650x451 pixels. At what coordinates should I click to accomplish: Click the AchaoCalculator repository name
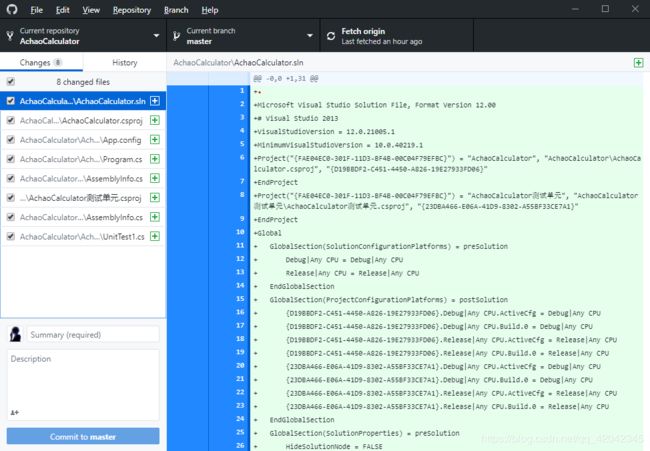pyautogui.click(x=49, y=41)
